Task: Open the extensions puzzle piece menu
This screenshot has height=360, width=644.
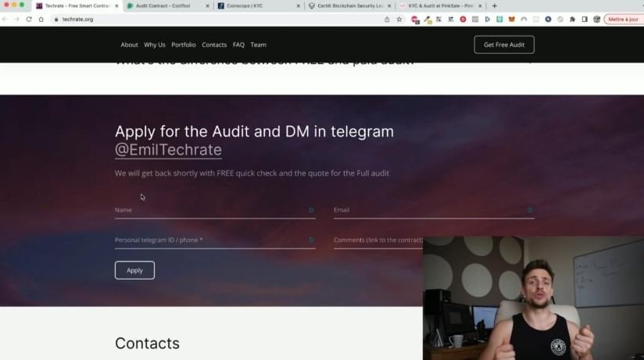Action: (x=572, y=19)
